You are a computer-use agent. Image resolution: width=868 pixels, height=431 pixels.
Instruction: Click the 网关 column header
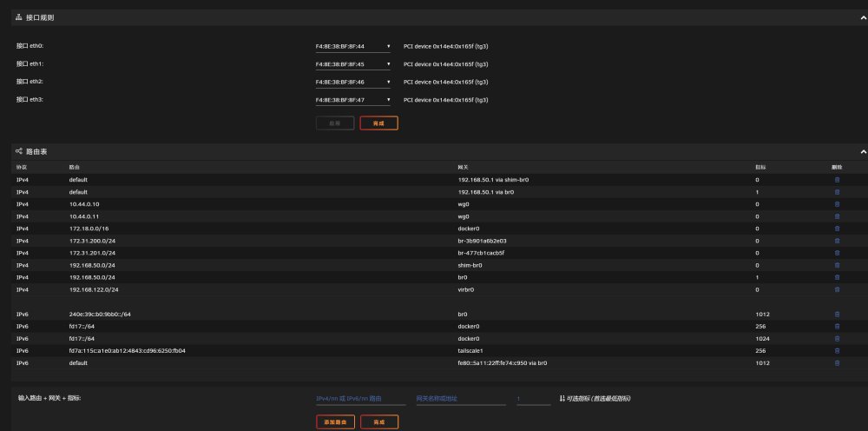coord(464,168)
